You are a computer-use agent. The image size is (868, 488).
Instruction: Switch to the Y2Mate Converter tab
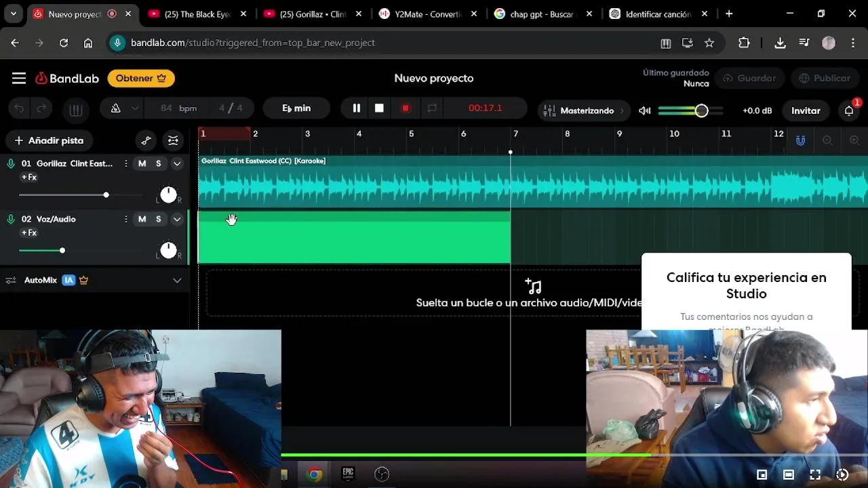(428, 14)
